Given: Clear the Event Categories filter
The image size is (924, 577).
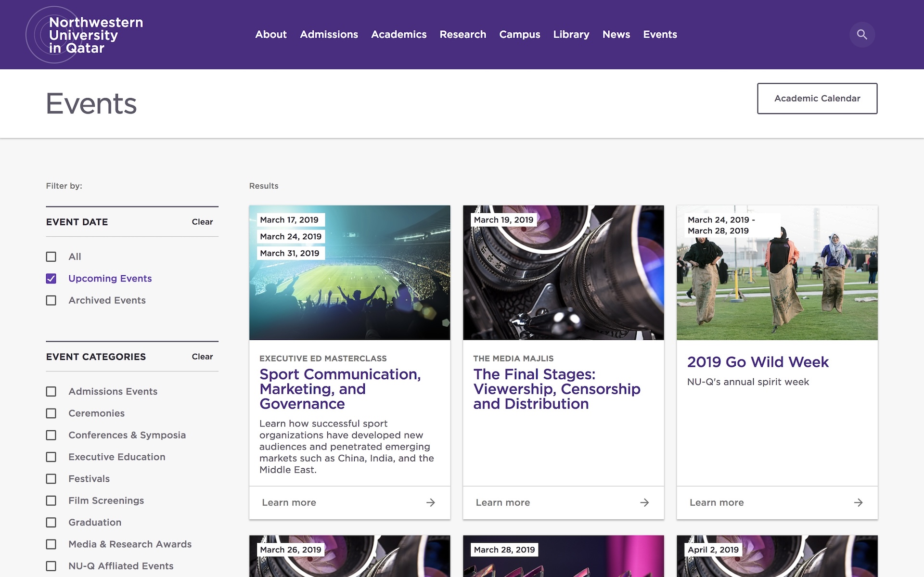Looking at the screenshot, I should tap(202, 357).
